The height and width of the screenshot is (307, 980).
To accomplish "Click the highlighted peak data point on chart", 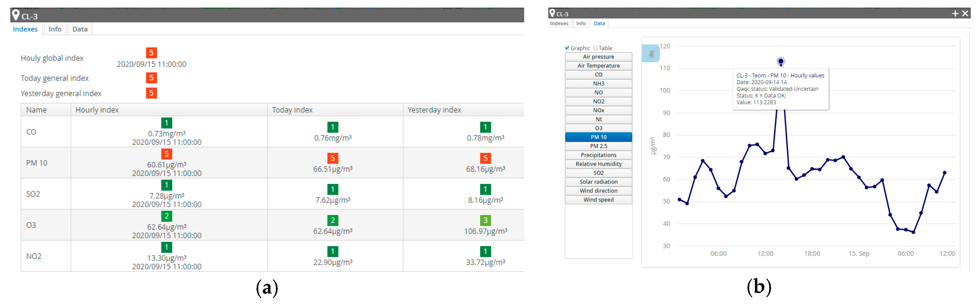I will [781, 61].
